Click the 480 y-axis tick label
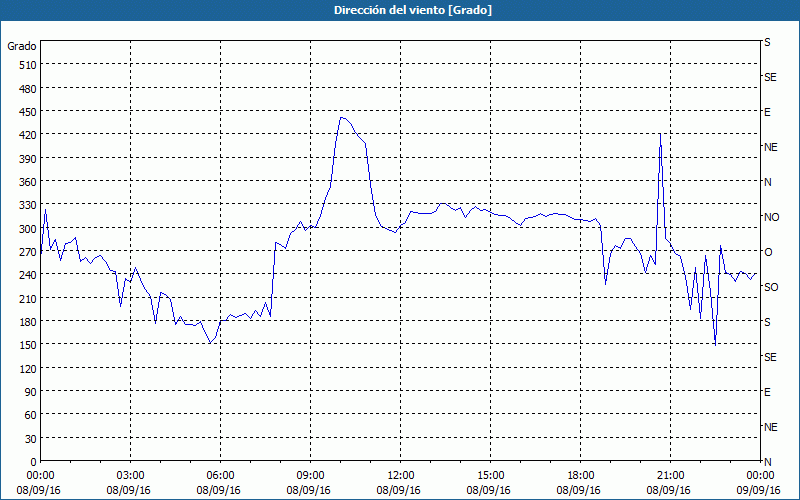The image size is (800, 500). [29, 89]
